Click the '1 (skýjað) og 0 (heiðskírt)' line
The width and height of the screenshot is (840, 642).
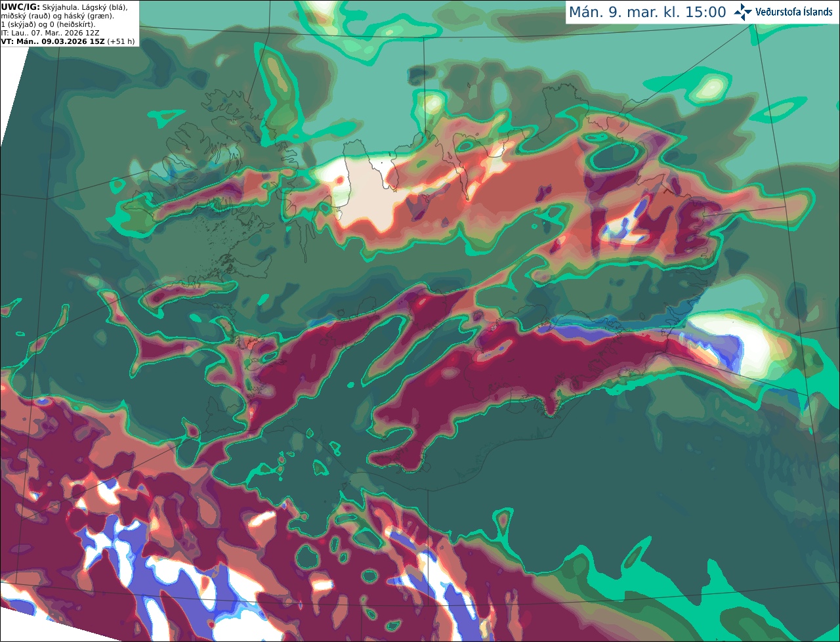tap(48, 24)
